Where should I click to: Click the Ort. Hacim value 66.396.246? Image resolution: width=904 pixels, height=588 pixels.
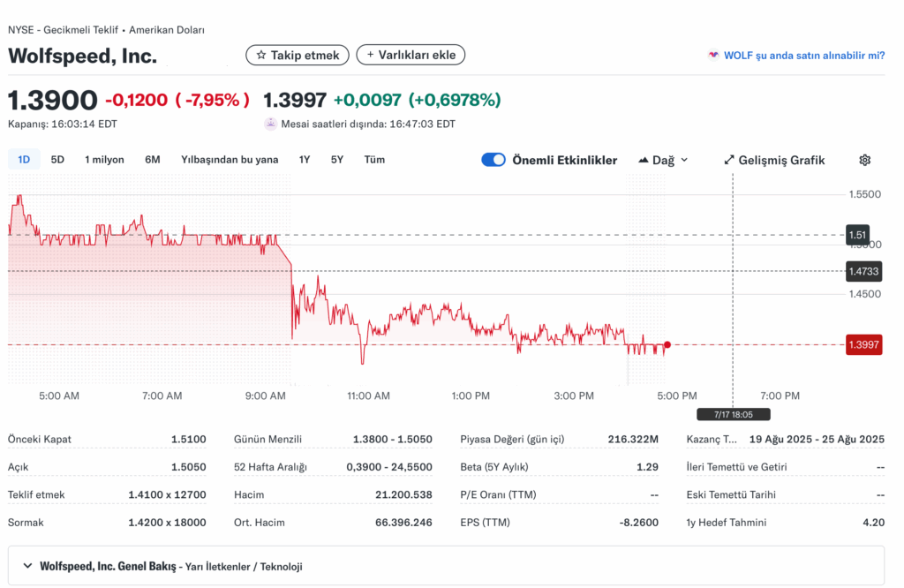click(x=403, y=523)
